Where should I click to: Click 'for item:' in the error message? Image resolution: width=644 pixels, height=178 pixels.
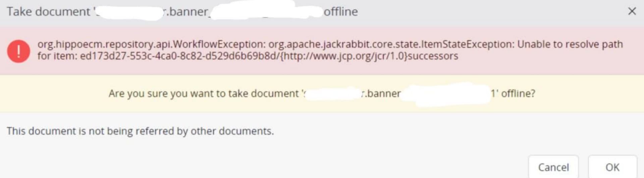(57, 56)
